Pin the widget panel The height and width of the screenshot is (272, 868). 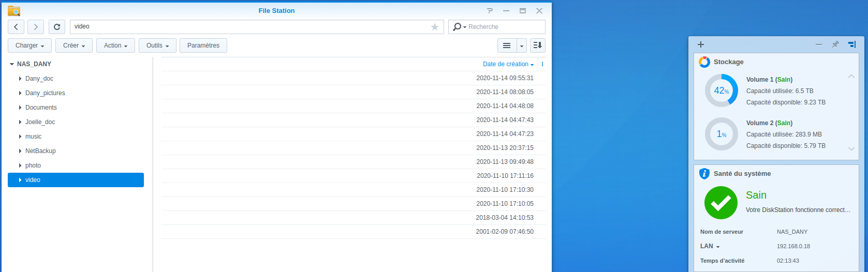pos(835,44)
